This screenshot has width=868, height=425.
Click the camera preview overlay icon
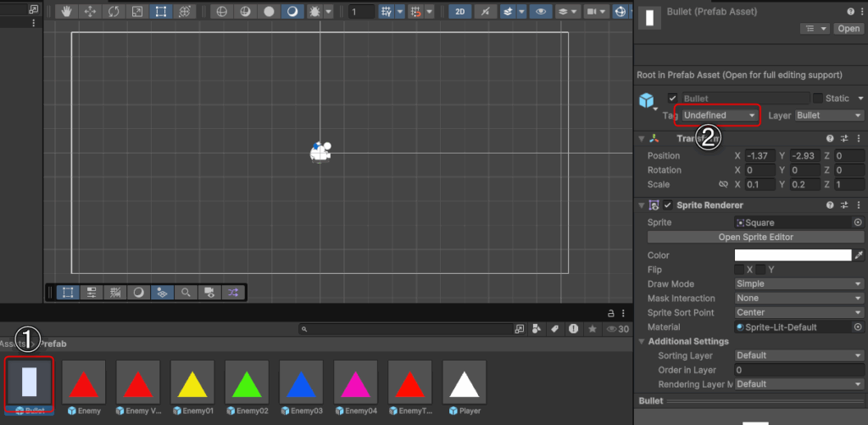click(210, 293)
